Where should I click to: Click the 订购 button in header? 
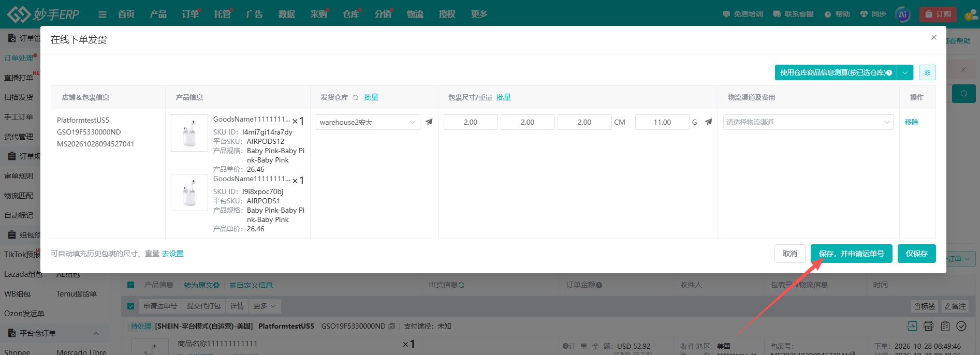(x=938, y=14)
